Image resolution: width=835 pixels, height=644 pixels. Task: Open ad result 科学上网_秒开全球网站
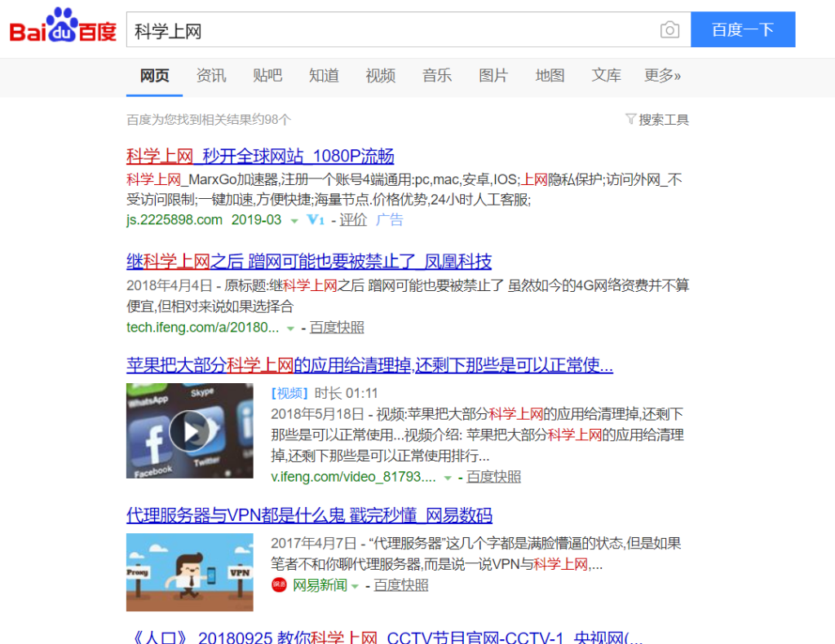click(260, 156)
